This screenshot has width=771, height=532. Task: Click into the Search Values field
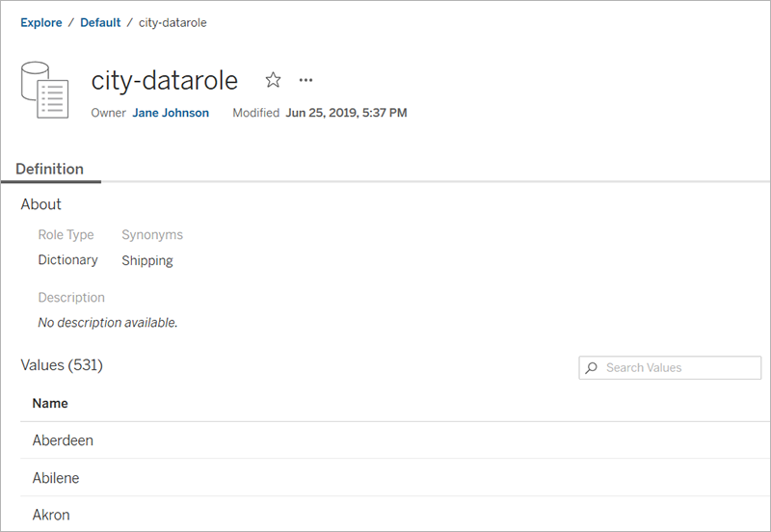click(670, 368)
